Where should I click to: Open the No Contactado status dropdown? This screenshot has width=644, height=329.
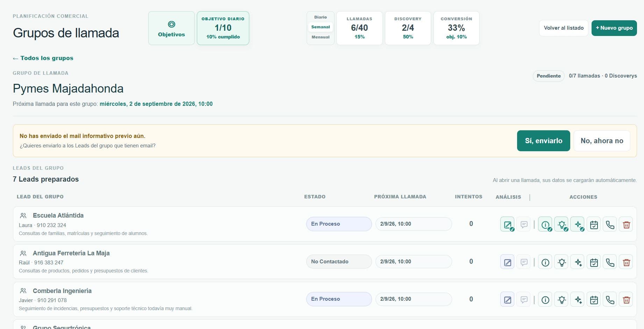click(x=339, y=262)
